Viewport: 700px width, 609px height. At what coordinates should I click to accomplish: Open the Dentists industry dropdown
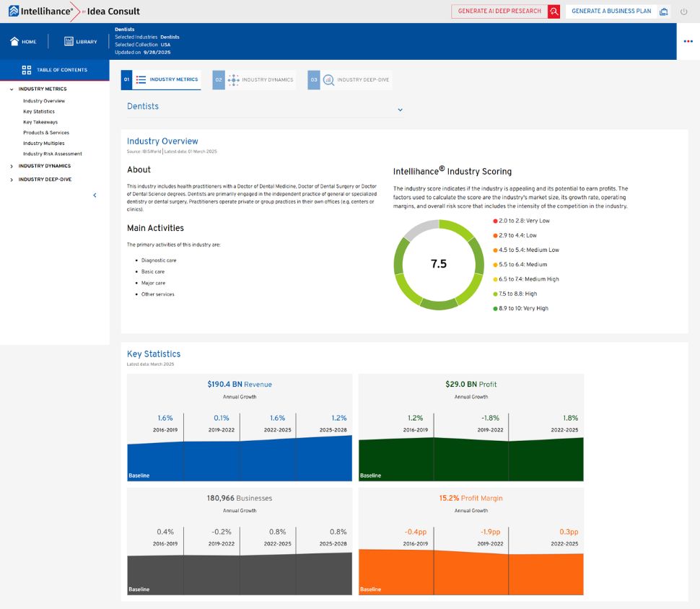pyautogui.click(x=400, y=110)
